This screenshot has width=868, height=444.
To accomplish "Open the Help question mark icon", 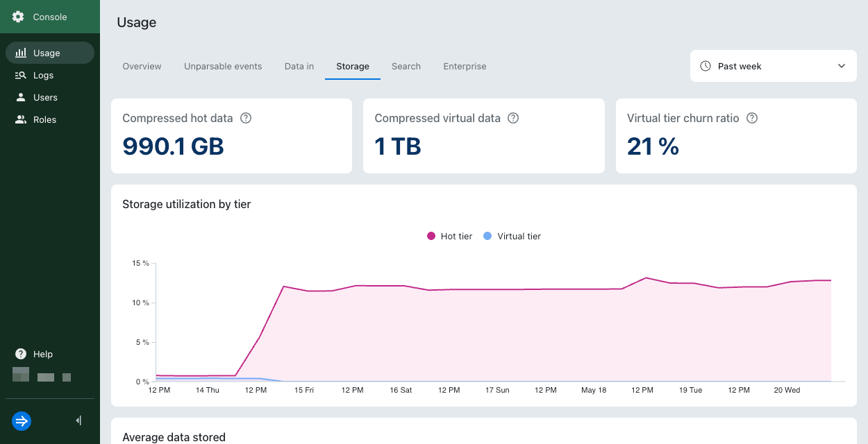I will point(21,354).
